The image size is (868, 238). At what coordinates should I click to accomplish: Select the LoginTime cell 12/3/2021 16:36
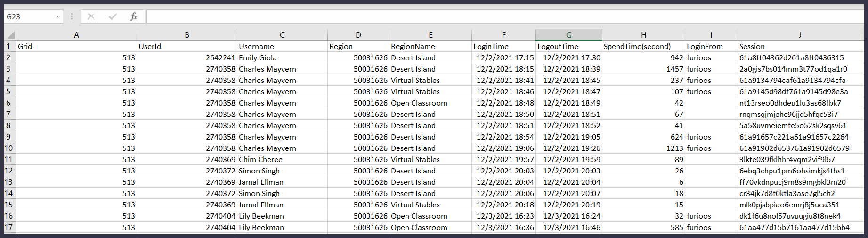click(503, 227)
